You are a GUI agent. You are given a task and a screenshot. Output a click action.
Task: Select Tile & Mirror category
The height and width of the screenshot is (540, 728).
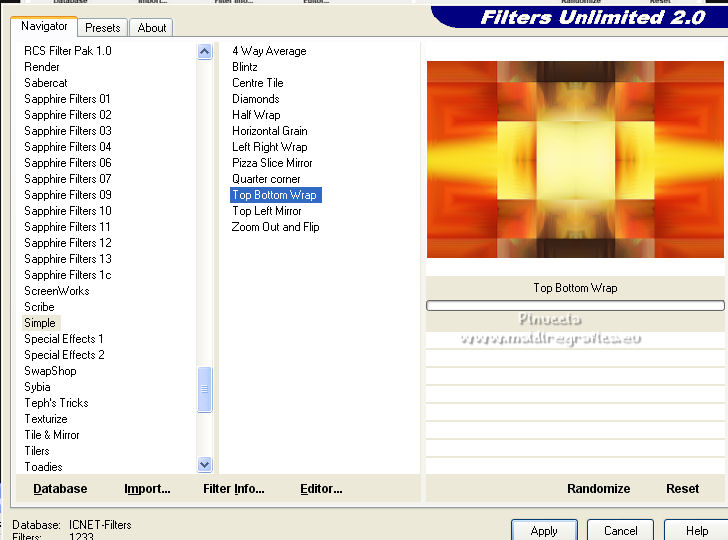[52, 435]
